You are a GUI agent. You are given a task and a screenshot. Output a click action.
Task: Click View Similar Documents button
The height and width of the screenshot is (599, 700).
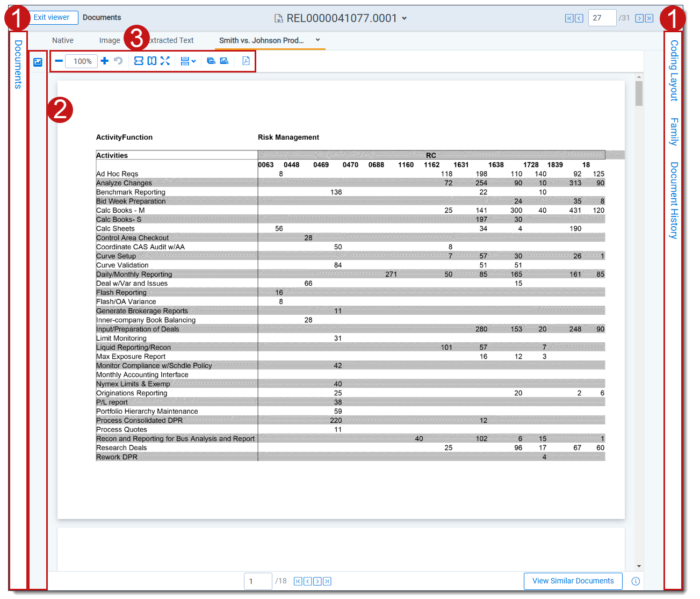click(573, 581)
